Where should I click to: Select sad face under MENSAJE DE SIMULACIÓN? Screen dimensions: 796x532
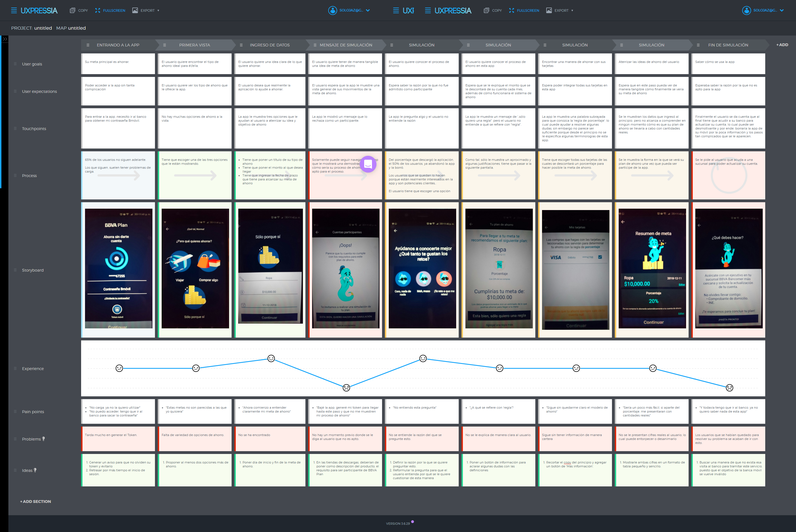[347, 387]
